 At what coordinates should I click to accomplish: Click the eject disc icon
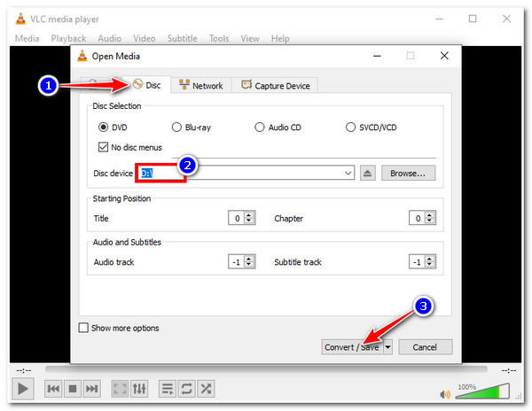point(367,173)
